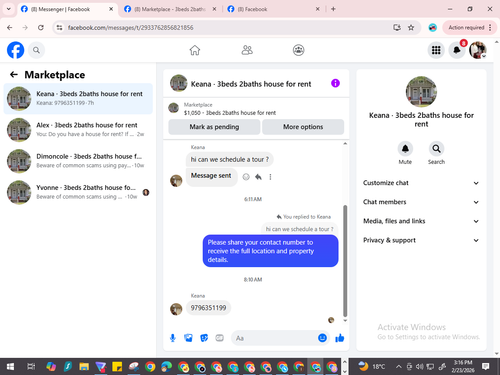Open the account profile picture menu
Image resolution: width=500 pixels, height=375 pixels.
(478, 50)
